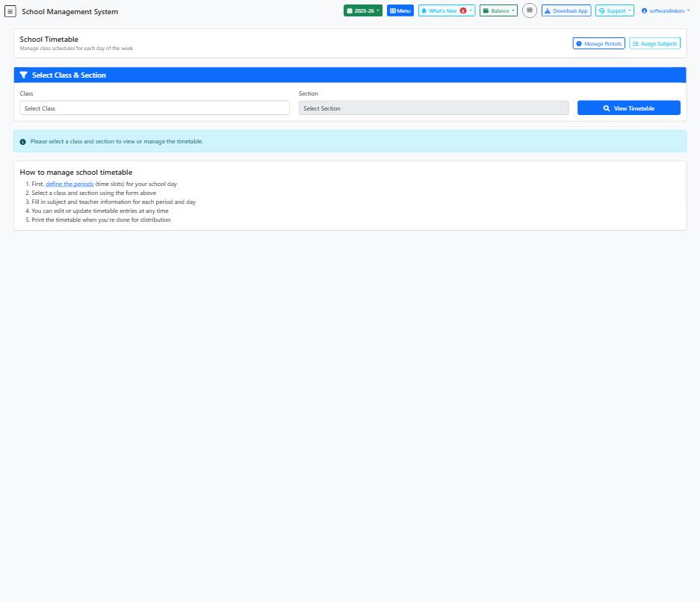Click the headset icon in Support
This screenshot has height=602, width=700.
point(601,11)
